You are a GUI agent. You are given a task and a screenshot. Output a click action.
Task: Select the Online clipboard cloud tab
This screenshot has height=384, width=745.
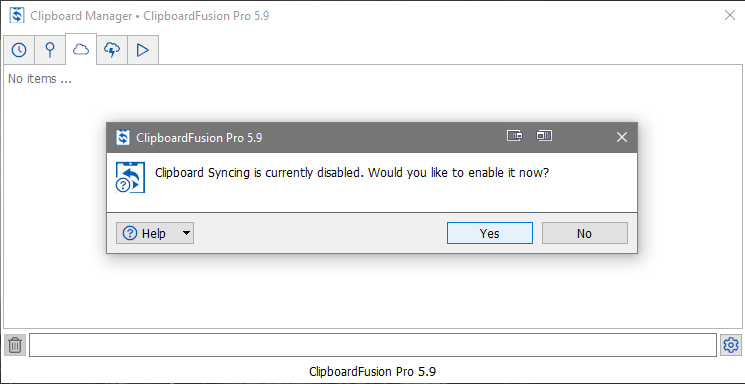[x=81, y=49]
